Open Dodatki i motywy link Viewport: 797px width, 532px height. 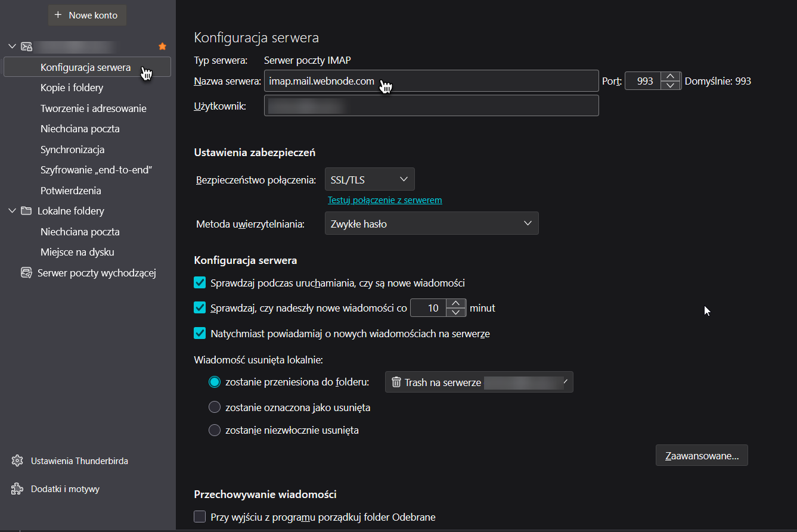(65, 489)
